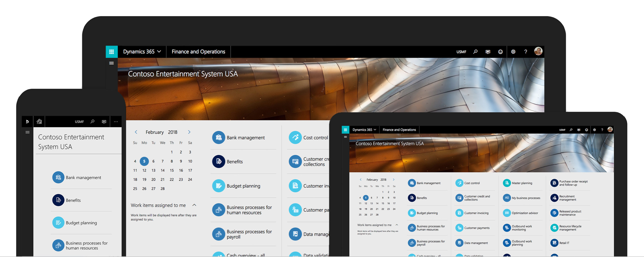The image size is (644, 257).
Task: Open user avatar on the large monitor header
Action: [538, 51]
